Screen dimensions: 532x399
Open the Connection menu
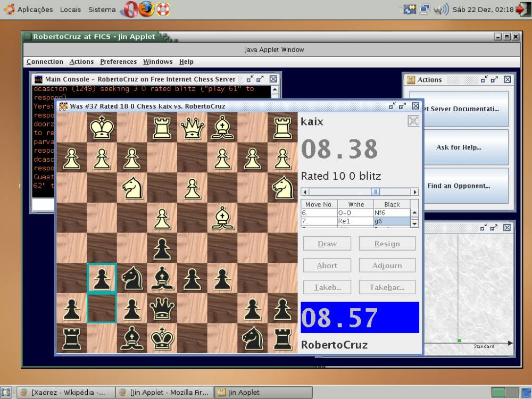click(45, 61)
